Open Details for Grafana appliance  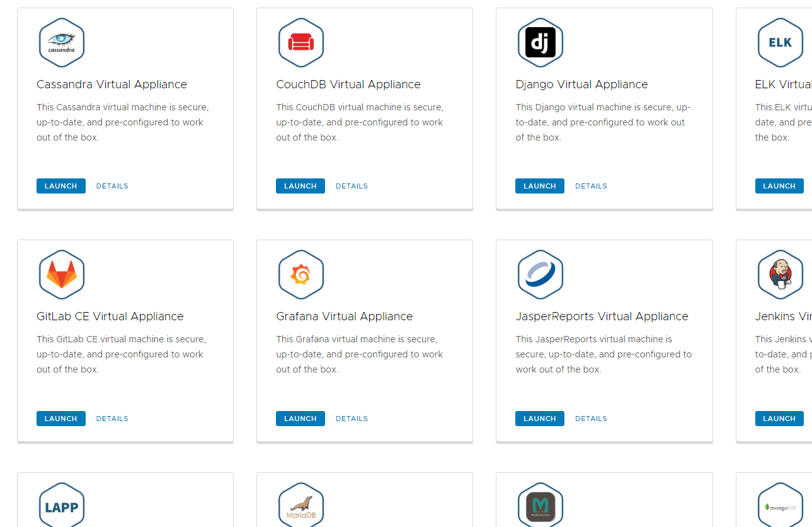click(352, 419)
